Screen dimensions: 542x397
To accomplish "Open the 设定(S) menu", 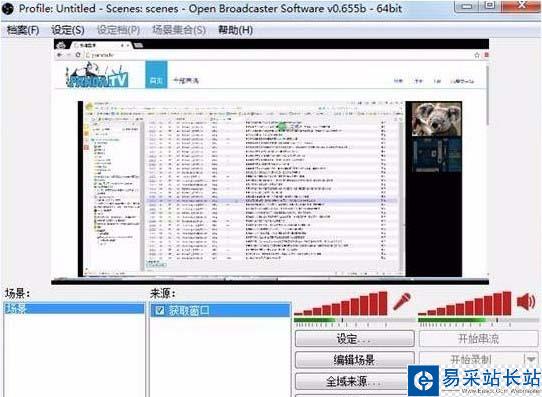I will pos(68,30).
